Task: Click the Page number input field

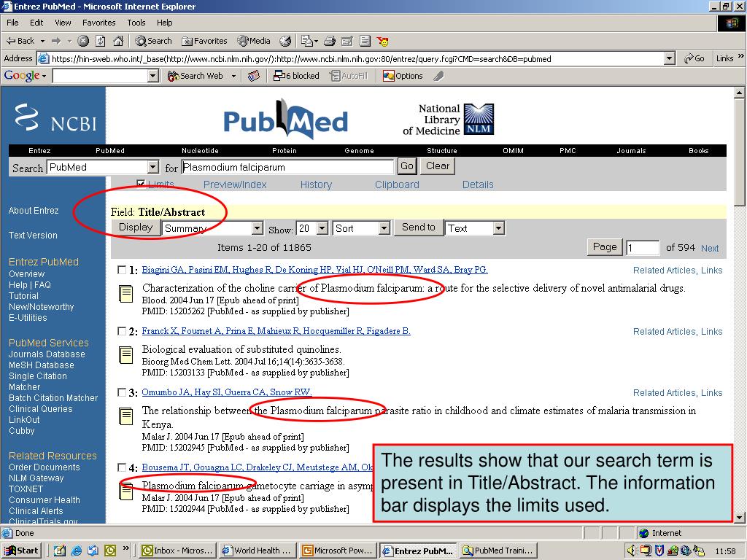Action: point(642,248)
